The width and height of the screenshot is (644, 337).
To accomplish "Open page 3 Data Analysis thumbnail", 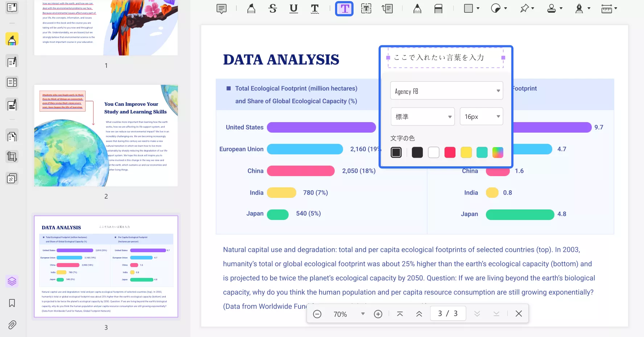I will [106, 267].
